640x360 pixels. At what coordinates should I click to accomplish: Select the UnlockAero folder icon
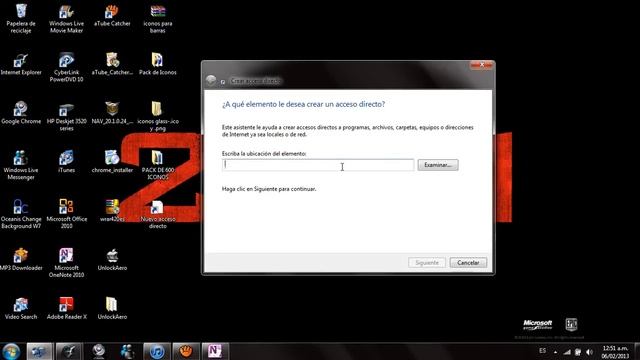112,308
